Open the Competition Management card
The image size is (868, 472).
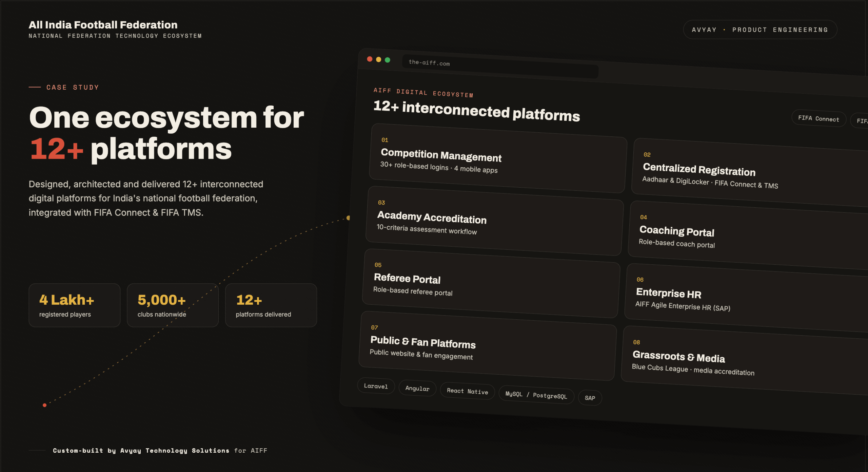[498, 158]
